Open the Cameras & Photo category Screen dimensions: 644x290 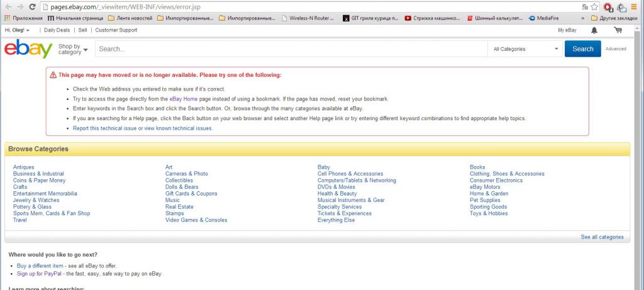coord(186,174)
